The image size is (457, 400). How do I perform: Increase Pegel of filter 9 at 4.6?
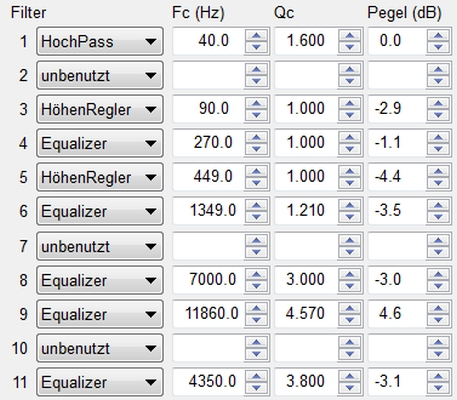438,308
